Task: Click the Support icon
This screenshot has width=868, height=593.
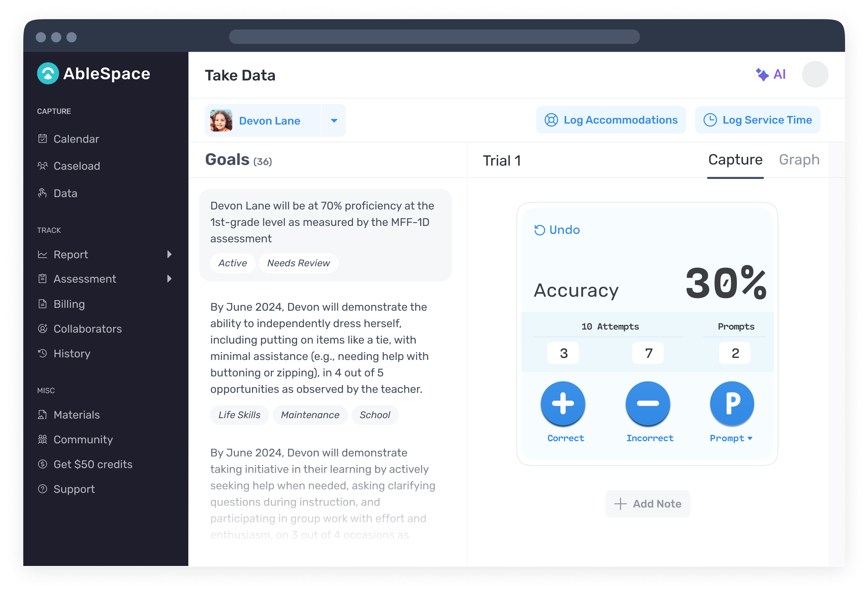Action: [x=42, y=489]
